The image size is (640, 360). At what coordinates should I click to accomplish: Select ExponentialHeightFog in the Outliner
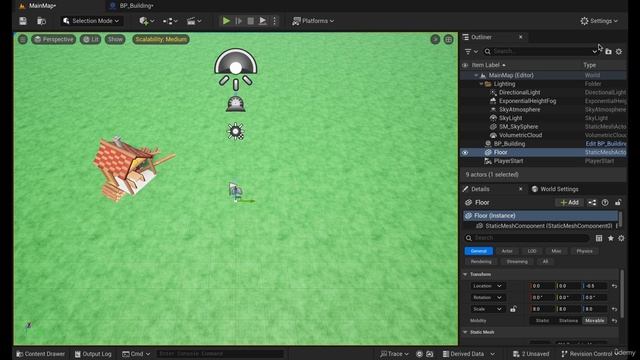pyautogui.click(x=527, y=101)
